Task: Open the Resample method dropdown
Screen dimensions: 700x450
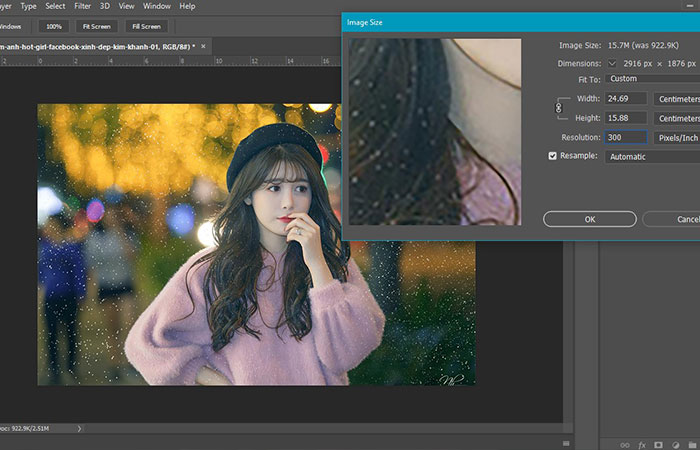Action: pyautogui.click(x=652, y=156)
